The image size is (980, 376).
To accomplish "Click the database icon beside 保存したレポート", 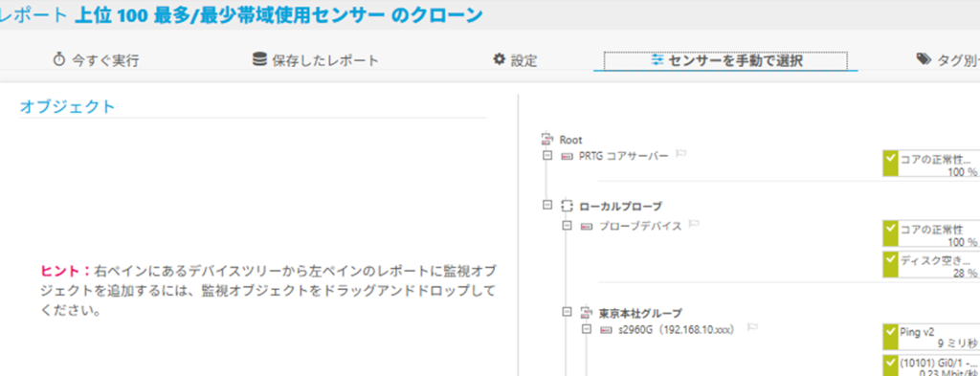I will click(259, 59).
